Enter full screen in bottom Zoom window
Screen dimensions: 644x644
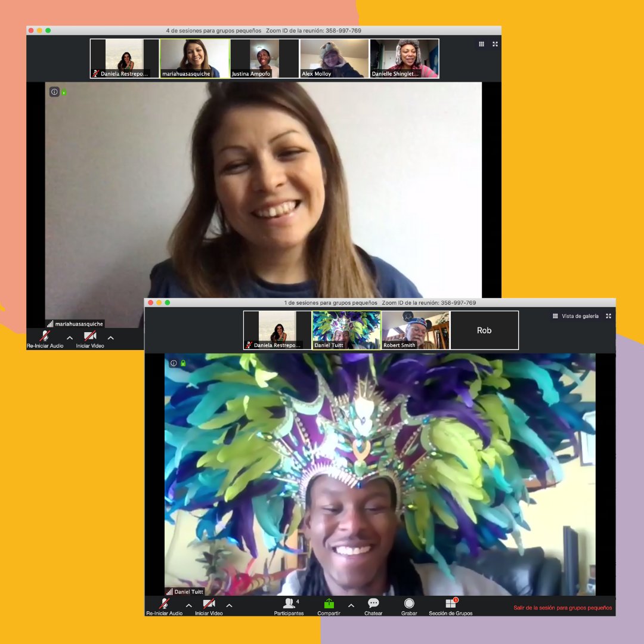(609, 316)
